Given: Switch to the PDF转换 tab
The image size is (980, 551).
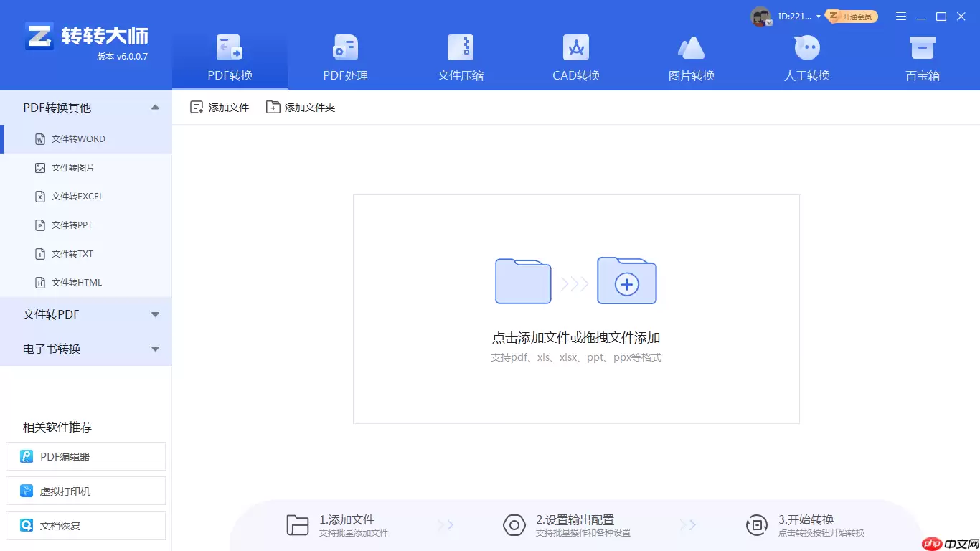Looking at the screenshot, I should (x=229, y=54).
